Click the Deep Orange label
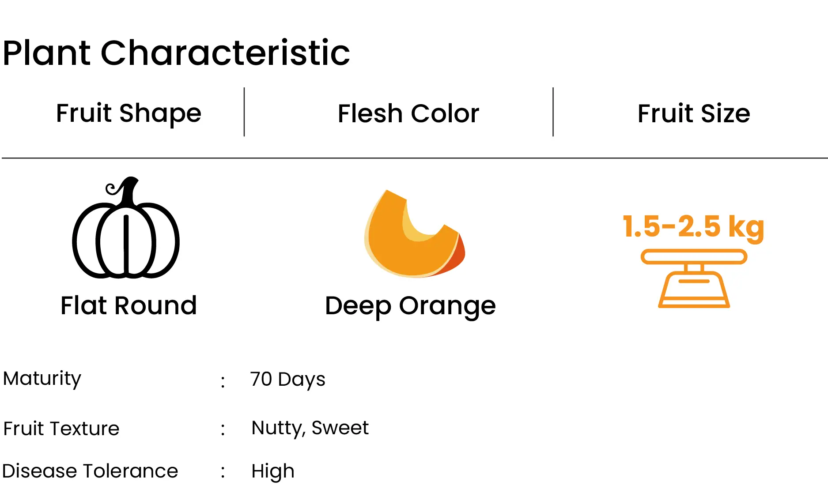This screenshot has height=504, width=828. pyautogui.click(x=410, y=306)
